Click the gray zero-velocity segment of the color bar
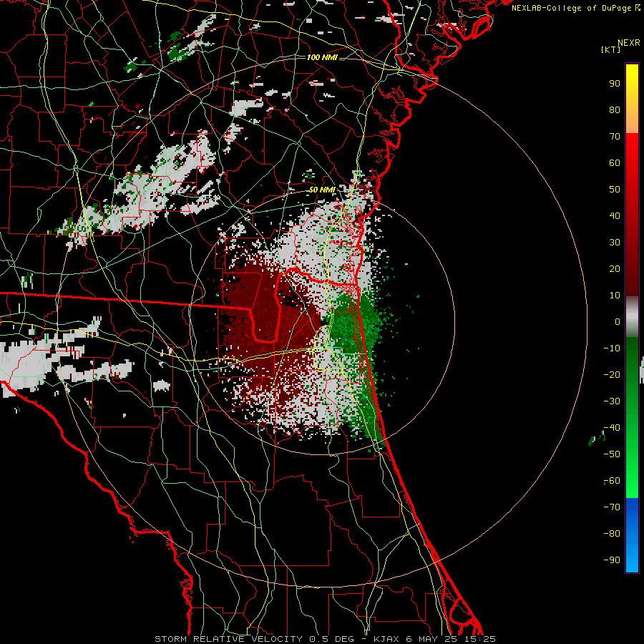The height and width of the screenshot is (644, 644). 632,317
